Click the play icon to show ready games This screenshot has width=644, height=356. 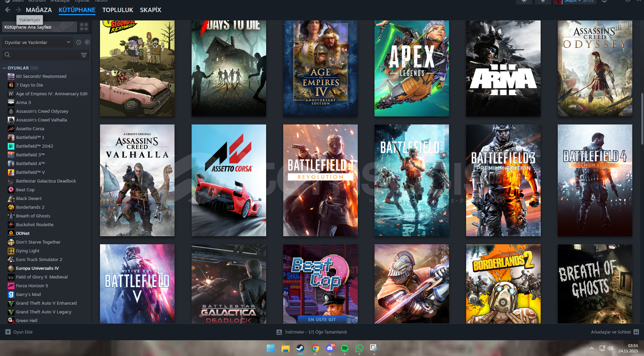tap(87, 42)
